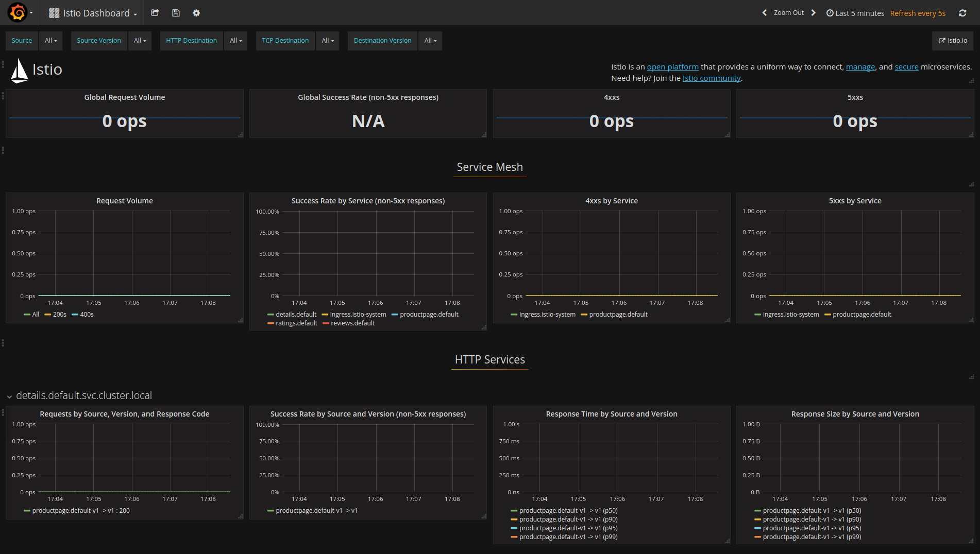
Task: Collapse the details.default.svc.cluster.local row
Action: point(9,396)
